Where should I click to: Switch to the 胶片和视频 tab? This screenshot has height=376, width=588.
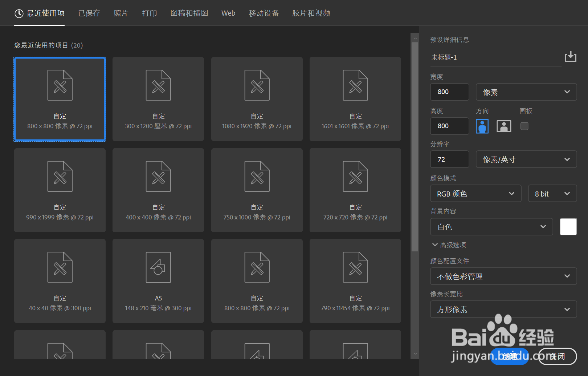click(x=311, y=13)
